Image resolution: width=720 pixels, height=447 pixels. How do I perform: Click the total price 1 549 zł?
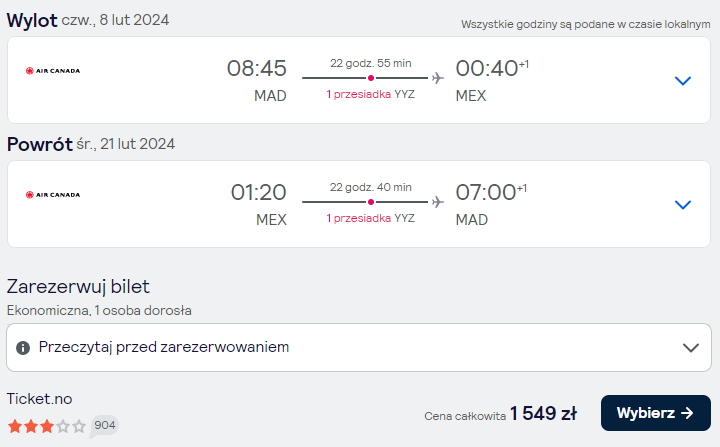point(543,413)
